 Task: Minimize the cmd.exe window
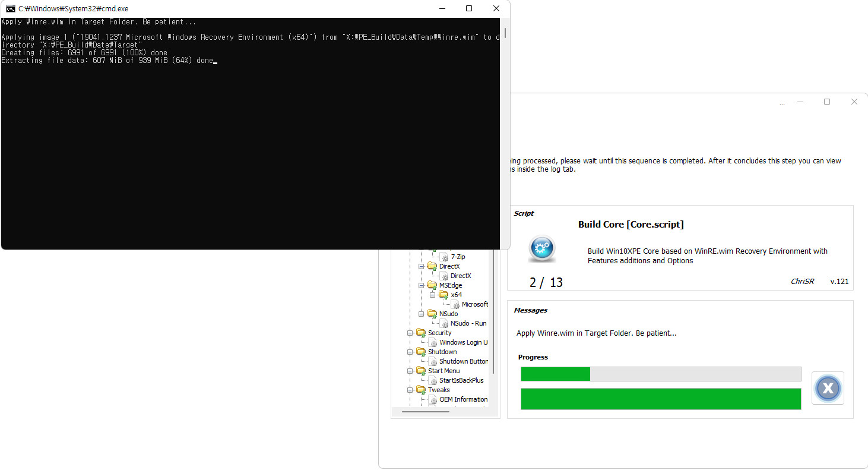[442, 8]
